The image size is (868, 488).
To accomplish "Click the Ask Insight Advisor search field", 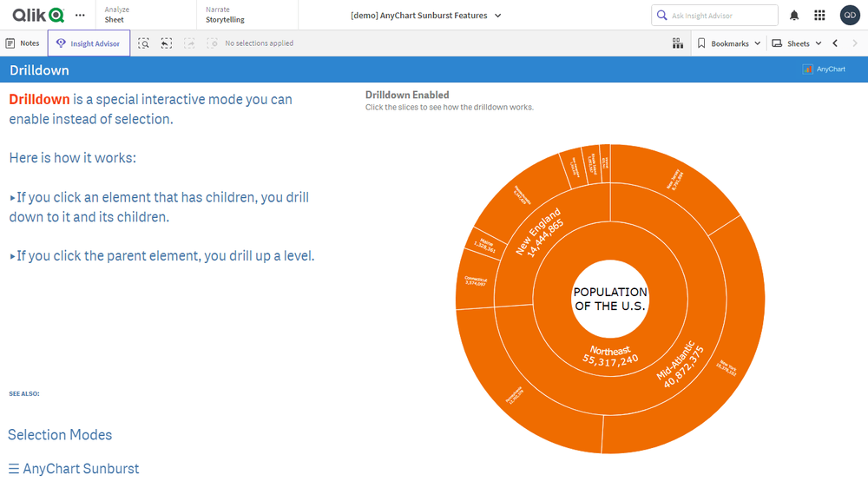I will [720, 16].
